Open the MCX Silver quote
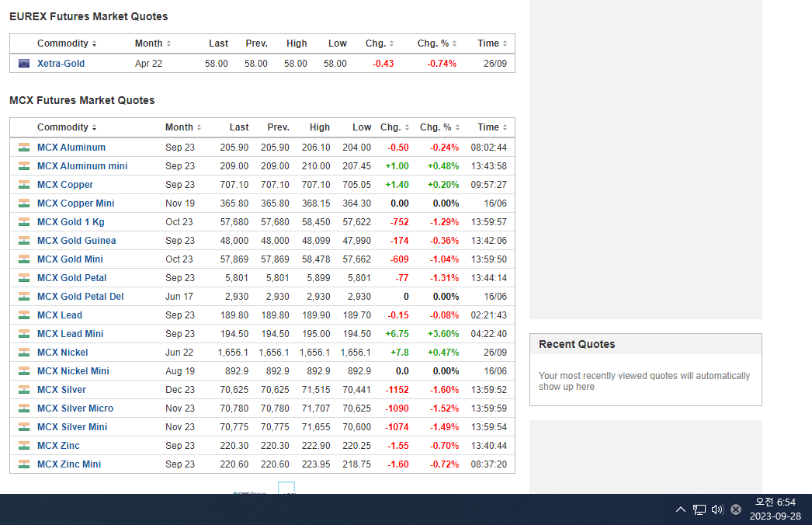 click(61, 390)
